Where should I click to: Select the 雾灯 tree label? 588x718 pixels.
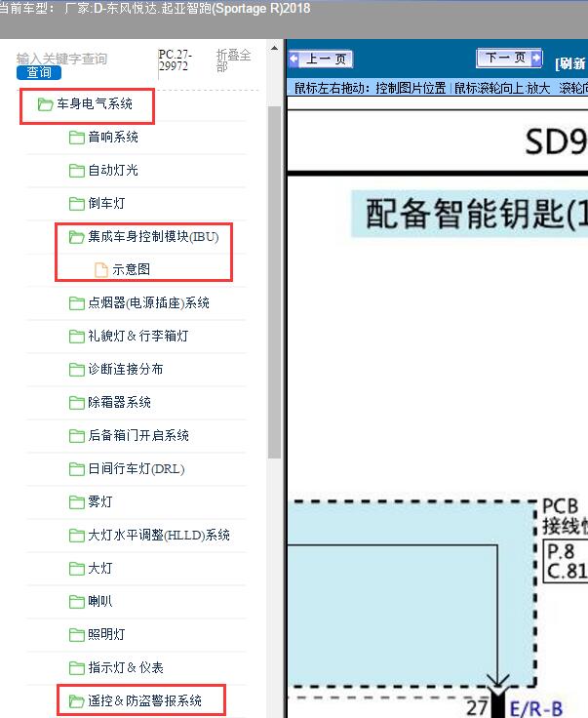point(100,501)
